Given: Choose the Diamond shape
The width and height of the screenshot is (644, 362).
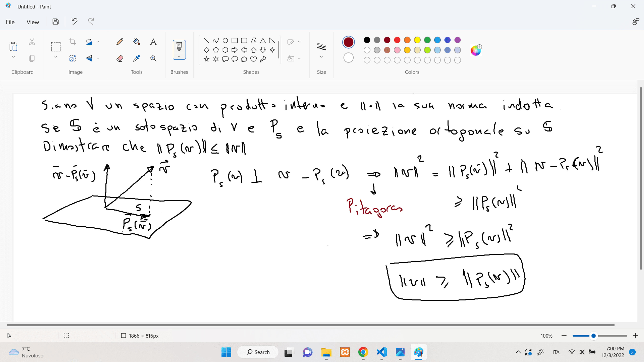Looking at the screenshot, I should point(206,50).
